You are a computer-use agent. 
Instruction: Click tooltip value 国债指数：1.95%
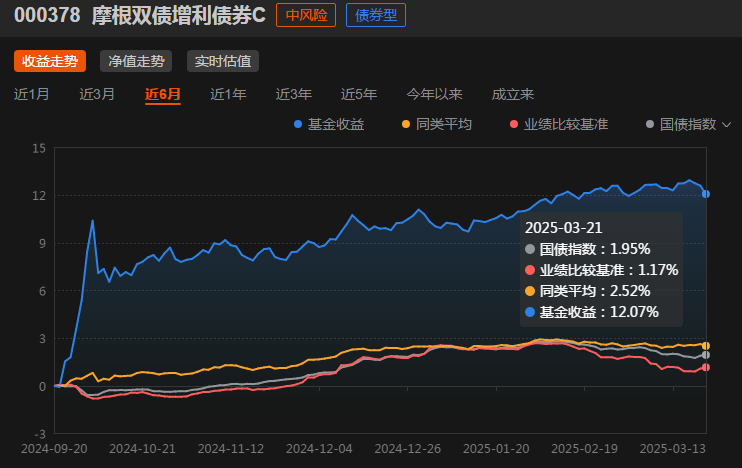point(587,249)
